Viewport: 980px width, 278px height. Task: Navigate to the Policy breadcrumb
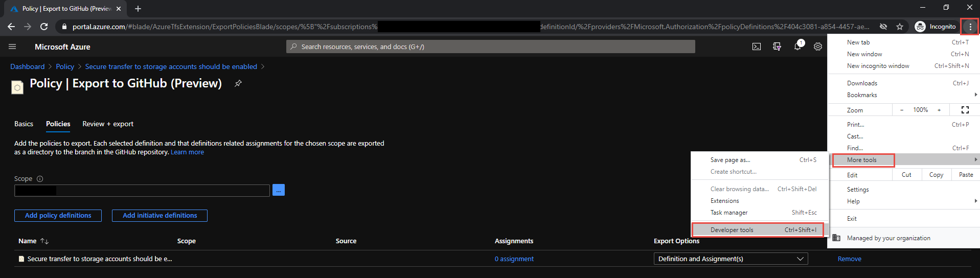(x=65, y=67)
